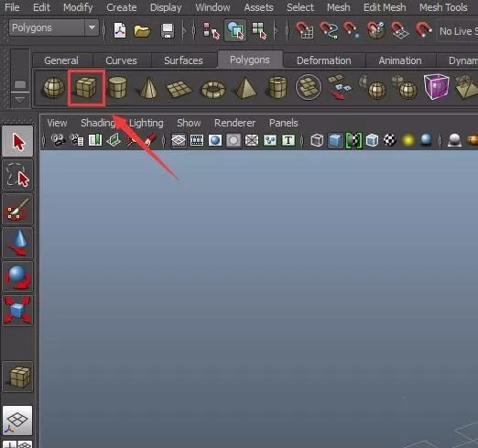This screenshot has height=448, width=478.
Task: Toggle Snap to points magnet
Action: click(352, 30)
